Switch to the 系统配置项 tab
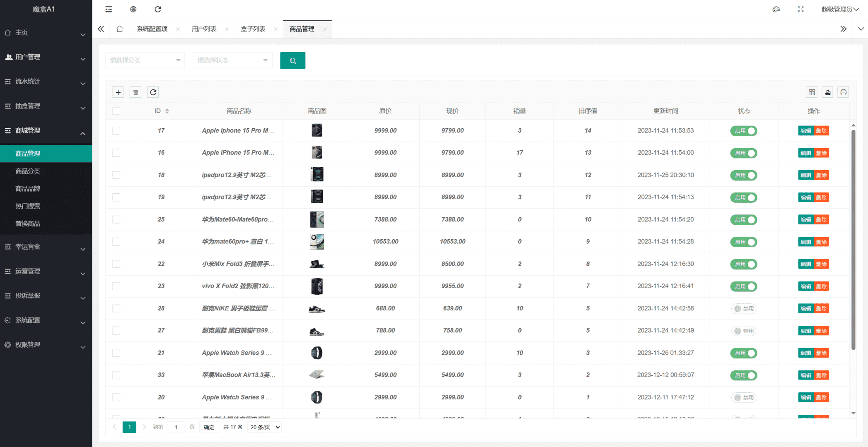Viewport: 868px width, 447px height. [152, 29]
